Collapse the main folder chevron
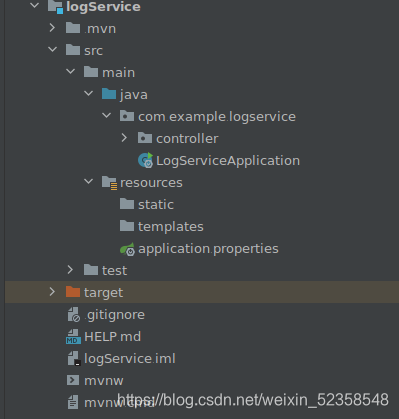The width and height of the screenshot is (399, 419). pos(70,72)
